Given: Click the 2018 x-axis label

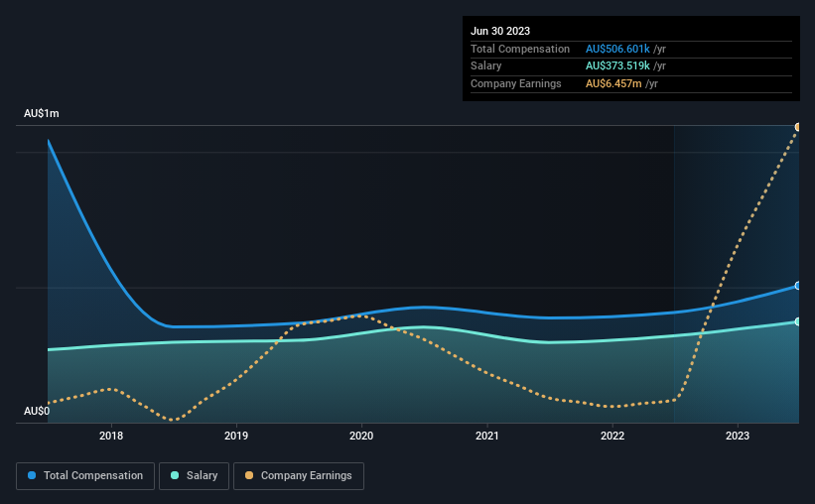Looking at the screenshot, I should [x=111, y=436].
